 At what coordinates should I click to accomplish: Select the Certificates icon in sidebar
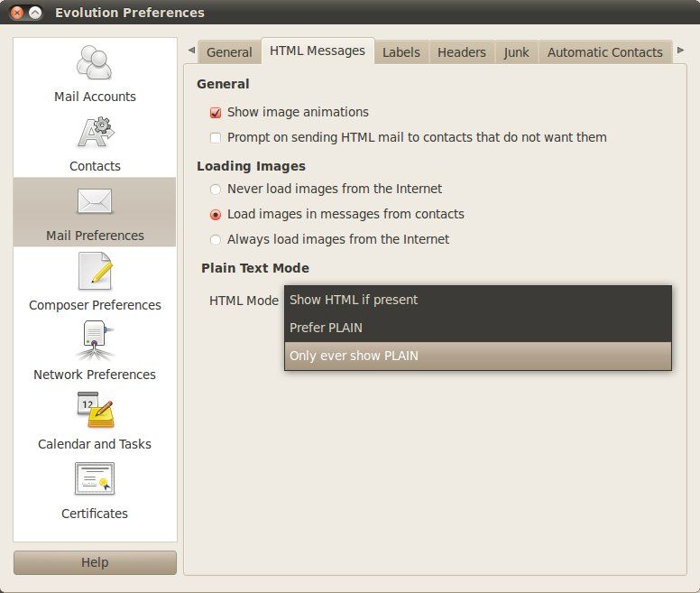point(95,480)
